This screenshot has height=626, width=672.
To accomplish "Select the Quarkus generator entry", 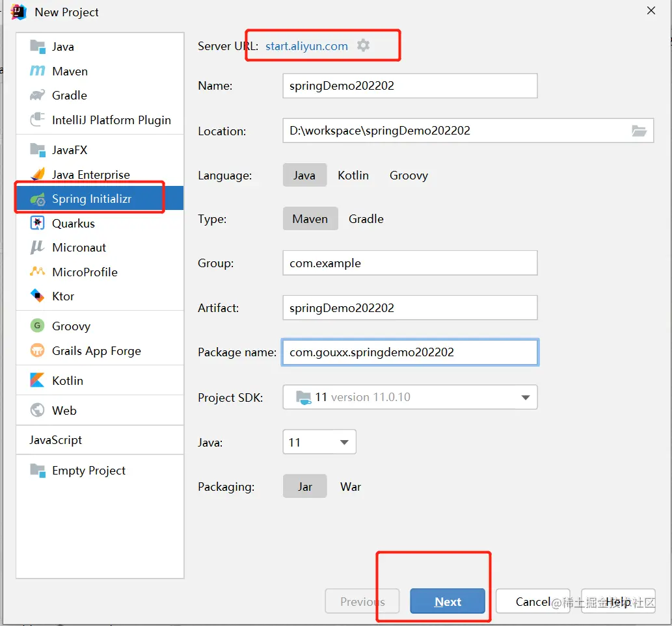I will click(x=100, y=223).
